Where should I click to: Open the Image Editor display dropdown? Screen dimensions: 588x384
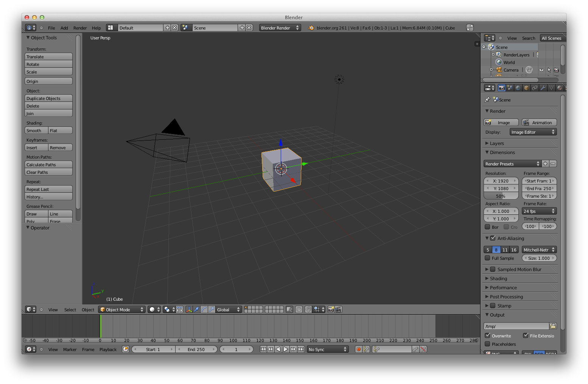[533, 132]
